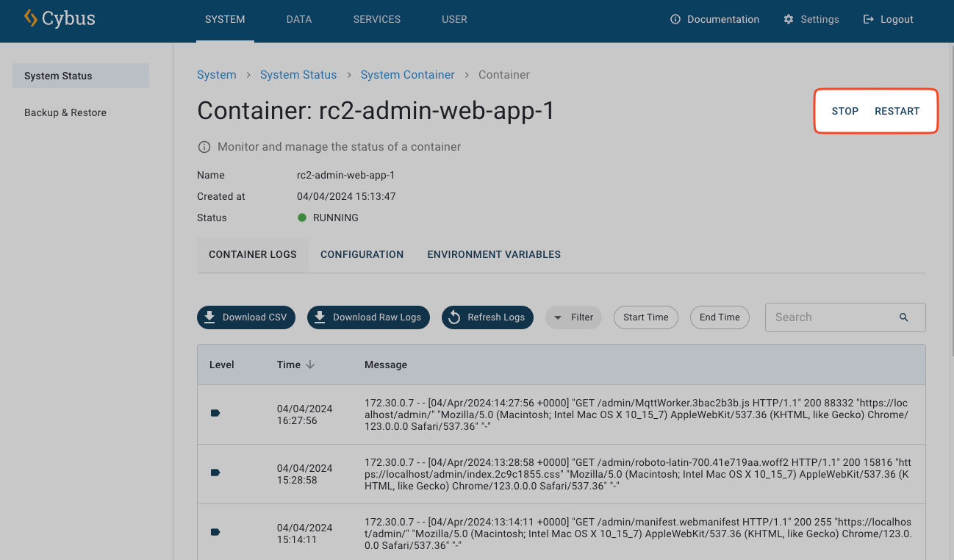Refresh the container logs
The width and height of the screenshot is (954, 560).
pyautogui.click(x=487, y=317)
